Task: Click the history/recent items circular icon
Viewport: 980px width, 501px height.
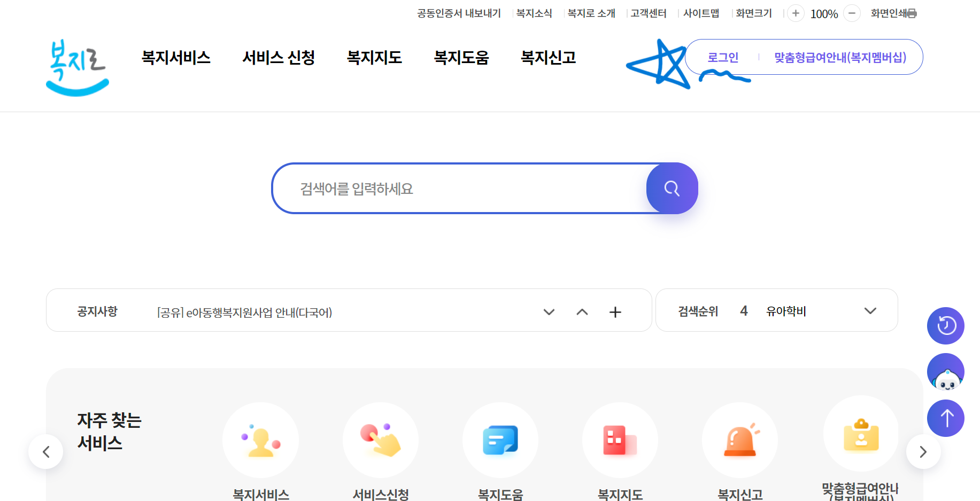Action: (945, 326)
